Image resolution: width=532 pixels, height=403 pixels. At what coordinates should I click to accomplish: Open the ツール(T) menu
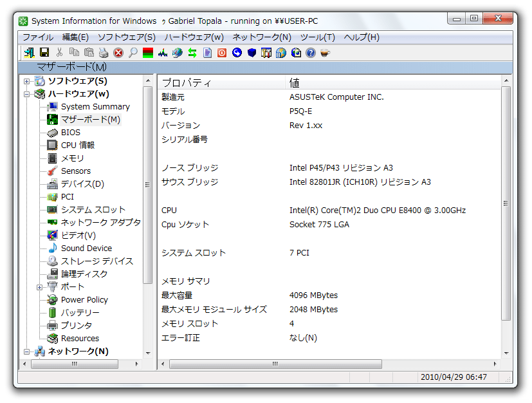coord(318,37)
